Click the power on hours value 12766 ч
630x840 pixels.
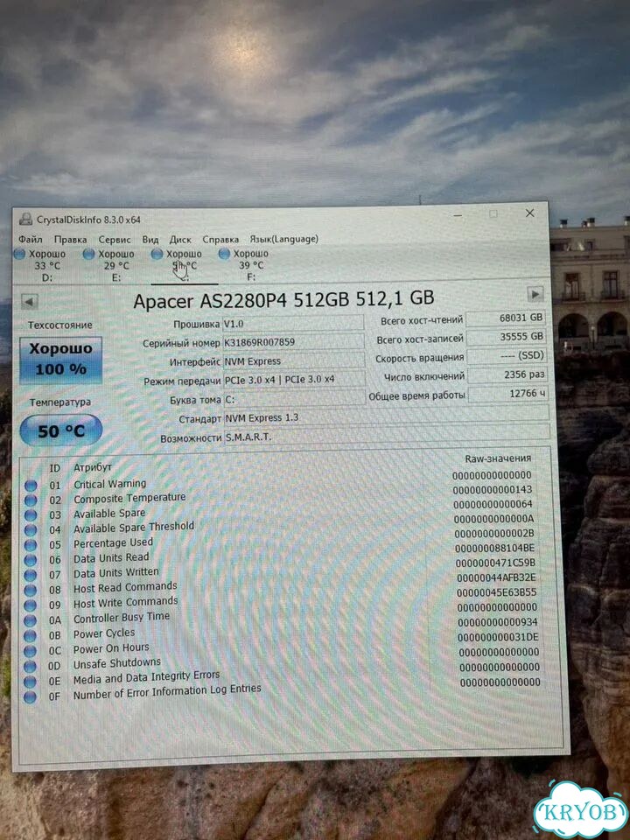507,394
